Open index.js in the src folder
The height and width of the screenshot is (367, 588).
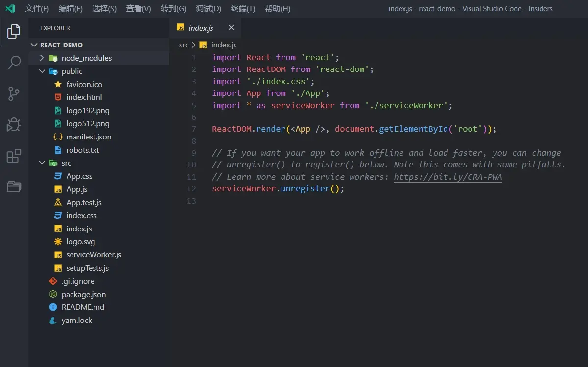(x=79, y=229)
